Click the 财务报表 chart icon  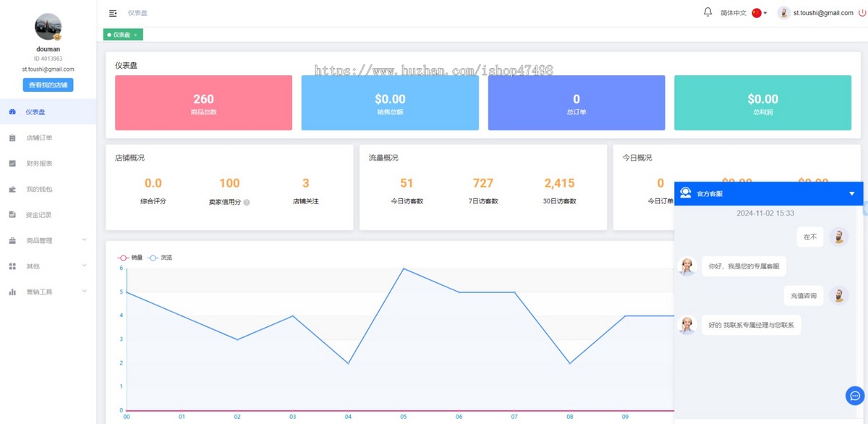click(12, 164)
